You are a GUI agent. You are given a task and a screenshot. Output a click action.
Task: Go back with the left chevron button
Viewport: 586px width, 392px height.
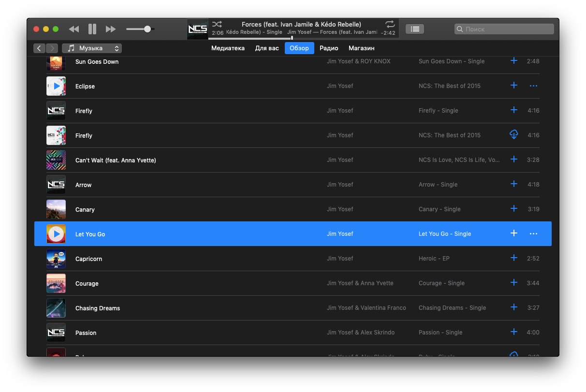39,48
